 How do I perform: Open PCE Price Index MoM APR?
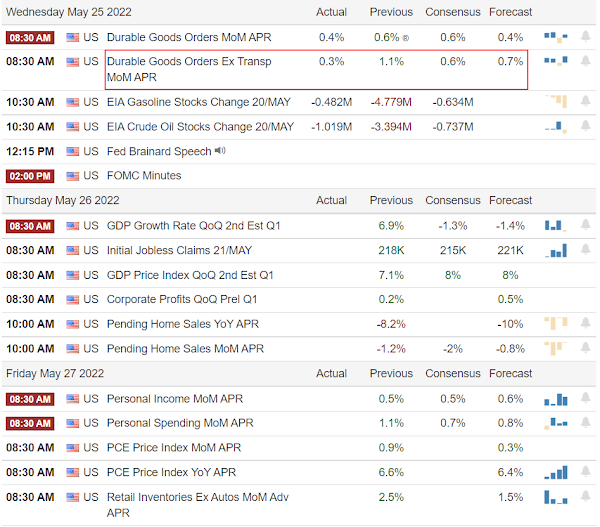(x=174, y=447)
